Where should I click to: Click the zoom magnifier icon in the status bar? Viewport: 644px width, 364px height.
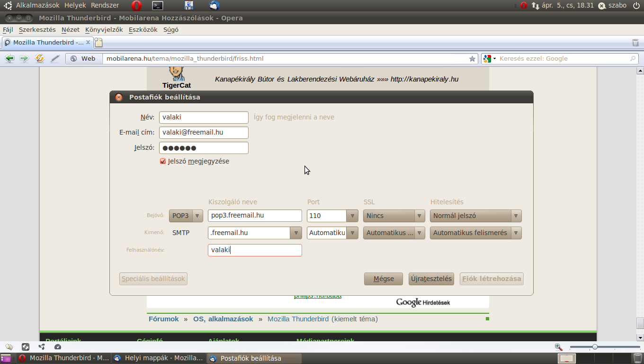[559, 347]
